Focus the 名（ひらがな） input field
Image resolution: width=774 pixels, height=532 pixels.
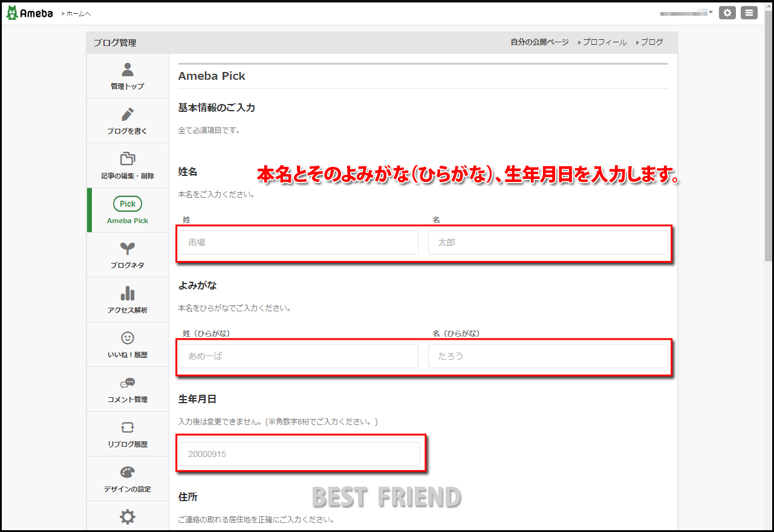pos(548,356)
